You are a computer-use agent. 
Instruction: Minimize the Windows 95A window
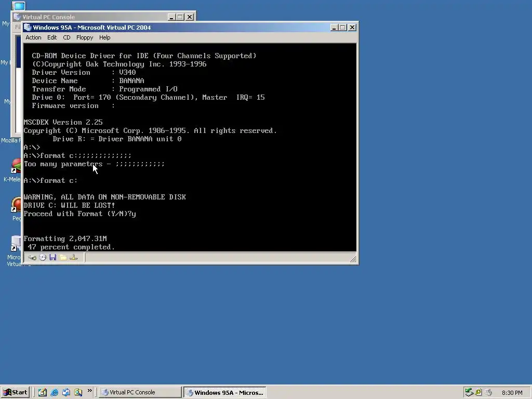pyautogui.click(x=334, y=28)
